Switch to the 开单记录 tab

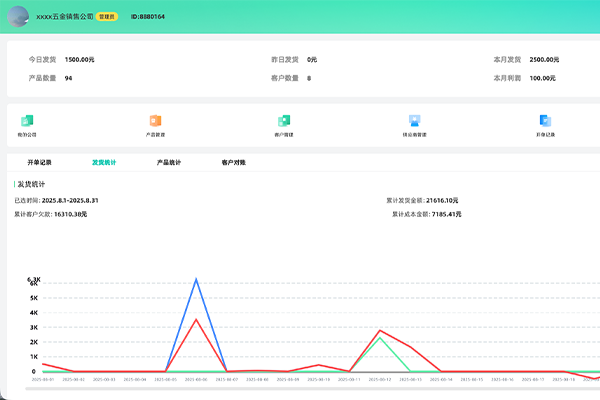pos(40,161)
